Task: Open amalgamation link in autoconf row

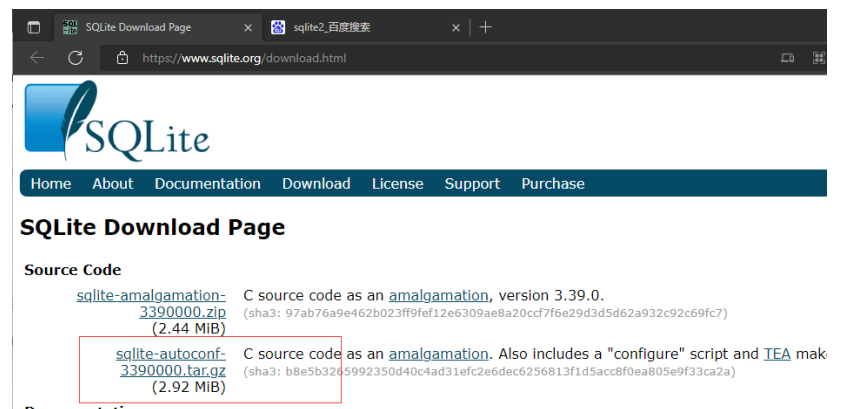Action: (438, 354)
